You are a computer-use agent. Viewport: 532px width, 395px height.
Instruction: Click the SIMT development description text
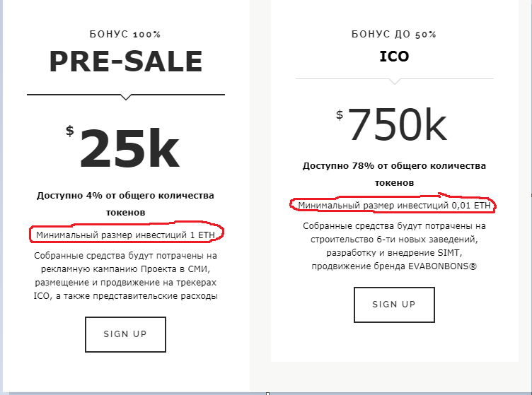(x=394, y=253)
